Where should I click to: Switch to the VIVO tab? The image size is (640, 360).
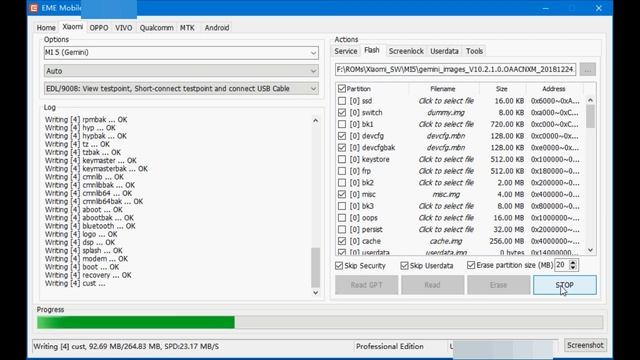click(123, 28)
